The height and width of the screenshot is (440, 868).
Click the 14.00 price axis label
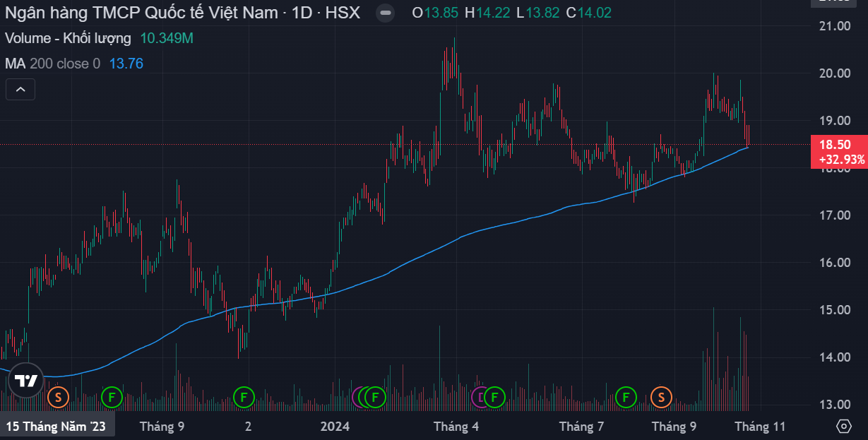(833, 357)
